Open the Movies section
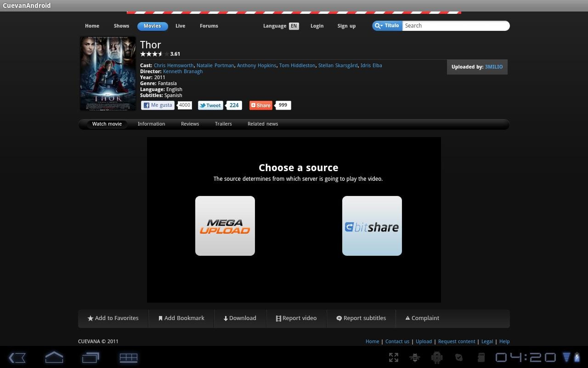588x368 pixels. coord(153,26)
